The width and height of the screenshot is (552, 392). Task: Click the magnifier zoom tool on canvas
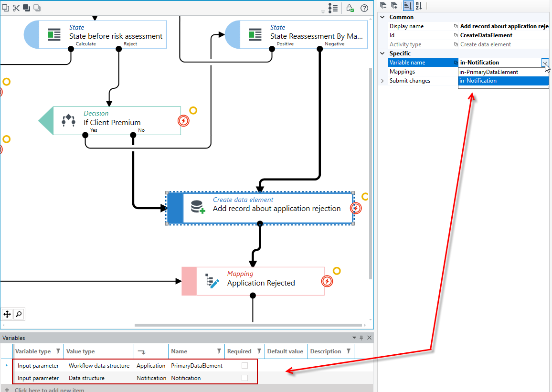click(x=19, y=314)
